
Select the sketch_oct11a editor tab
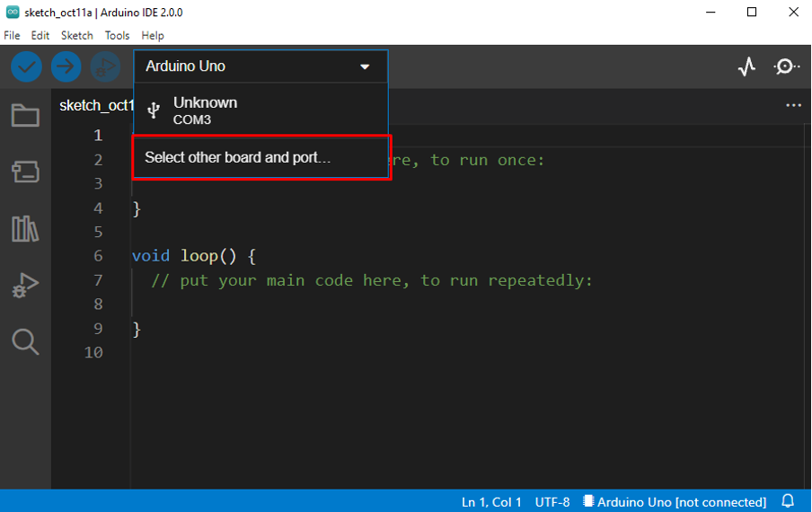96,106
